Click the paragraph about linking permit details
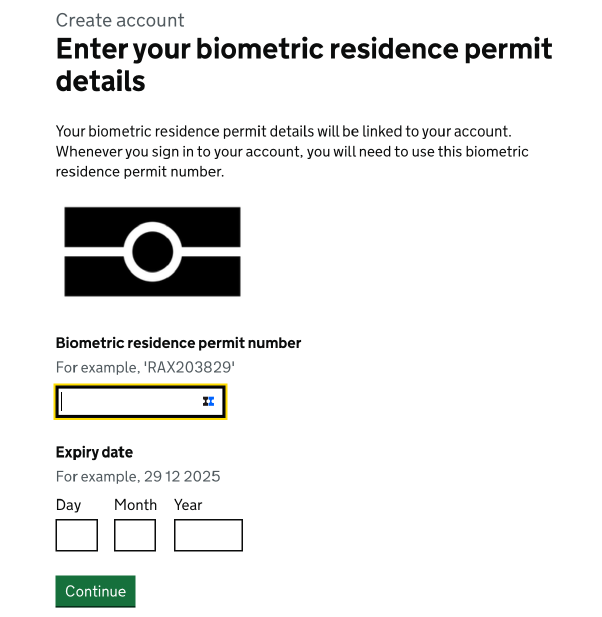The height and width of the screenshot is (617, 602). click(292, 151)
